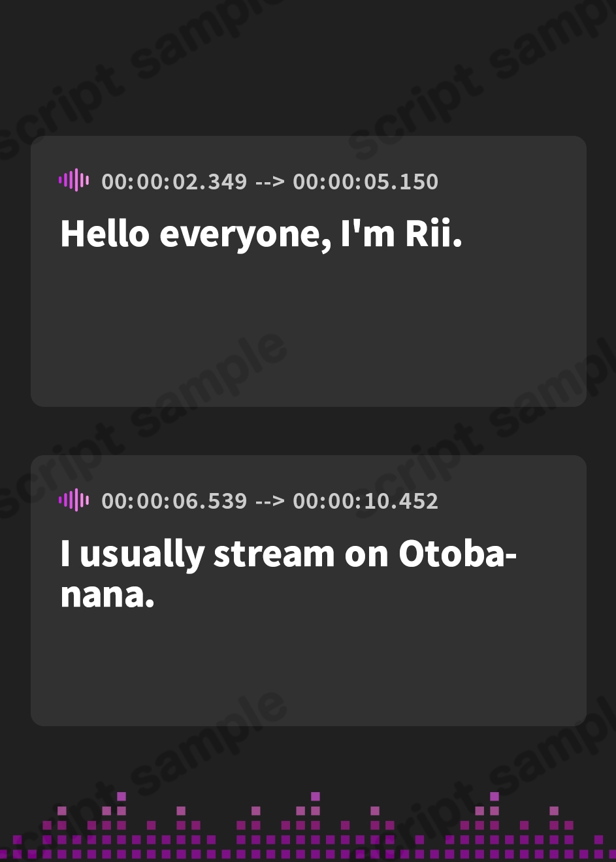Click the word "usually" in second subtitle

click(x=142, y=554)
